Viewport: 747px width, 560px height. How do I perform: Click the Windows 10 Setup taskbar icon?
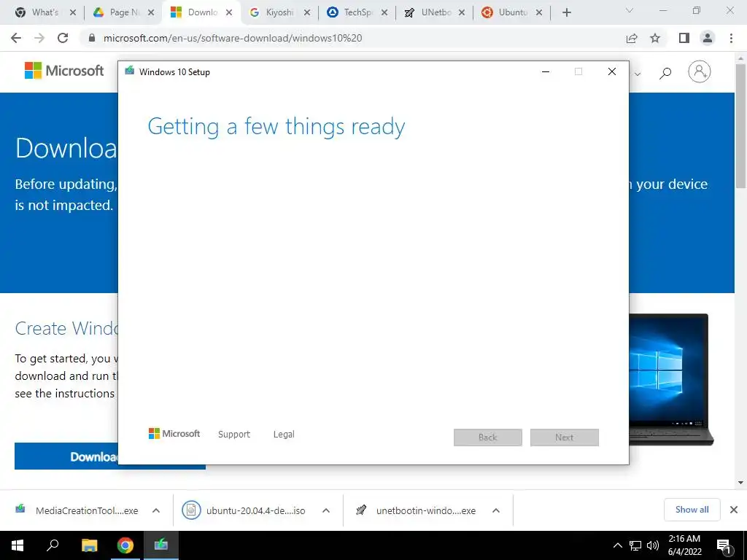[161, 545]
